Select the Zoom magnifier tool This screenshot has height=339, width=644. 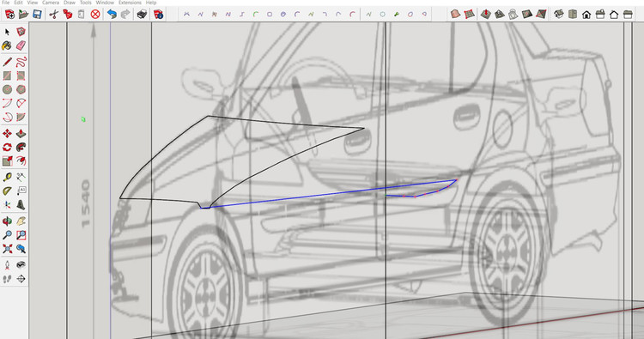click(x=7, y=235)
